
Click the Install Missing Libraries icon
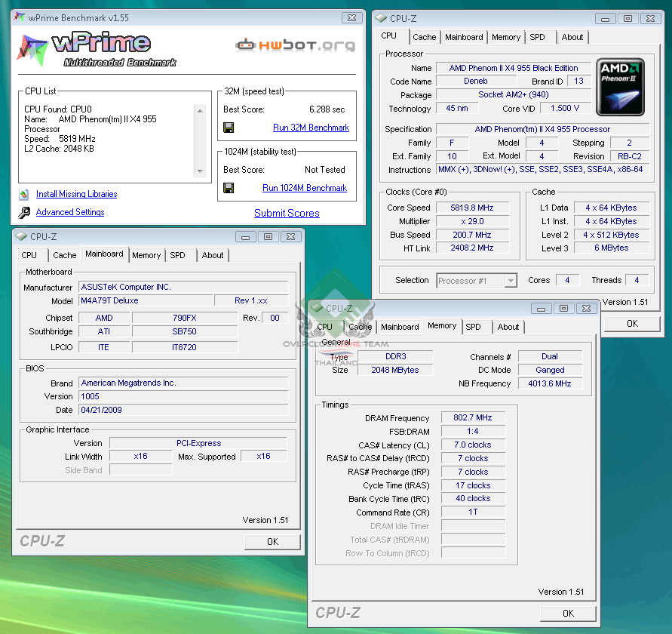pyautogui.click(x=24, y=194)
